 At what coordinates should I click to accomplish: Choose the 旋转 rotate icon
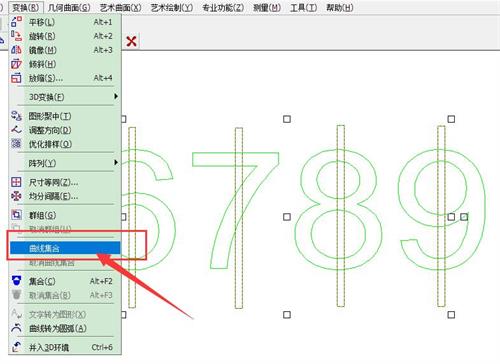tap(16, 36)
